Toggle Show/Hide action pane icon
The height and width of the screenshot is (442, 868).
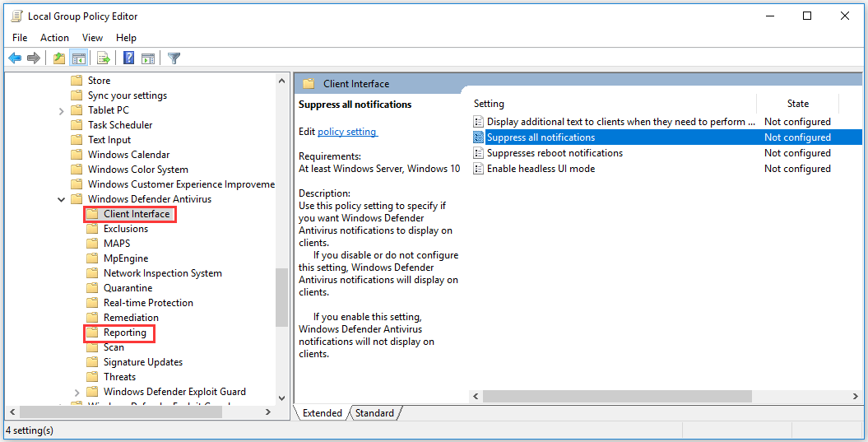148,58
